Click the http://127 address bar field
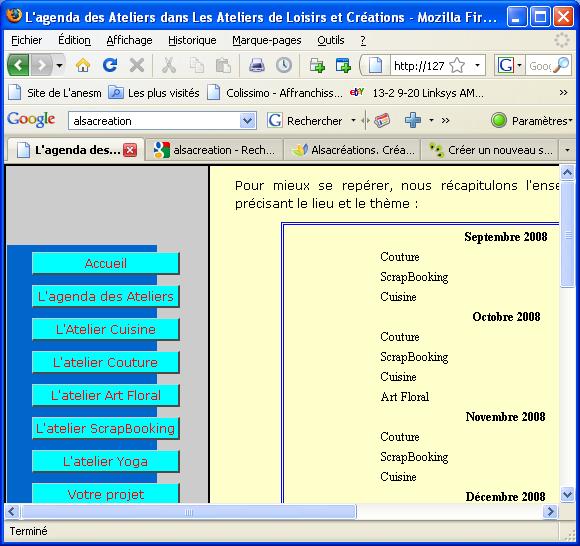This screenshot has height=546, width=580. coord(419,66)
